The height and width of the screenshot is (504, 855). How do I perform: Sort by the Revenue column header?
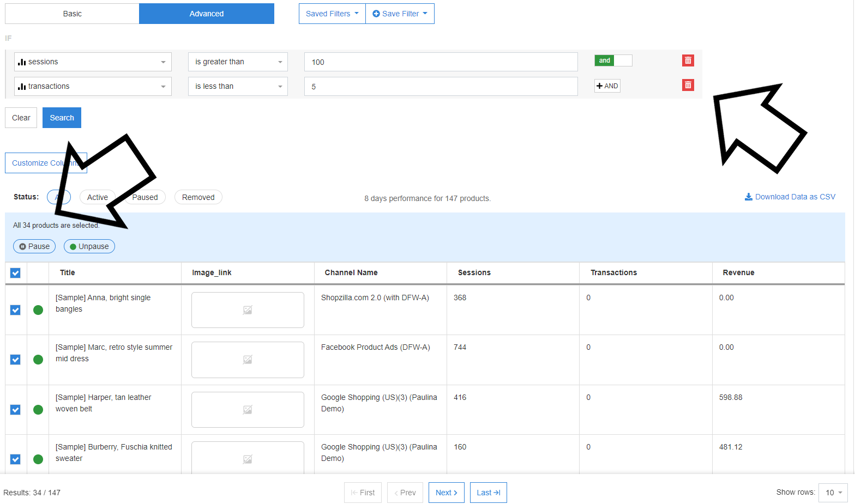pyautogui.click(x=739, y=272)
